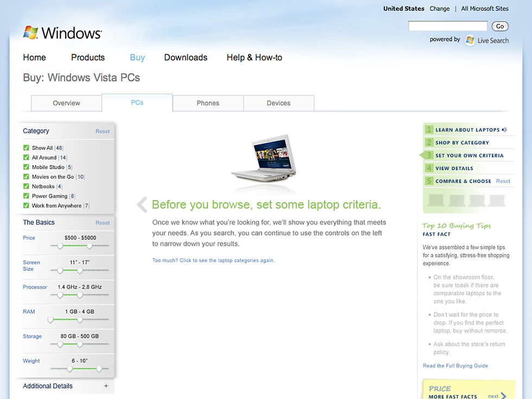Click the Live Search icon beside powered by

(x=469, y=40)
